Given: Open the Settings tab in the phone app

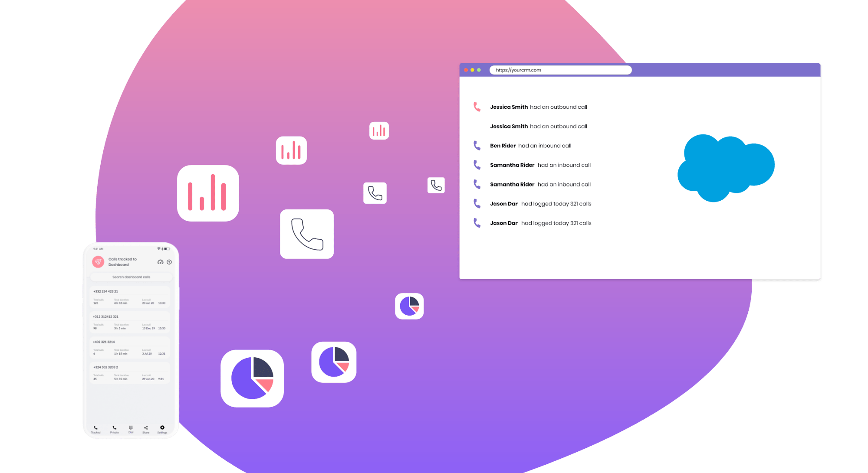Looking at the screenshot, I should click(162, 430).
